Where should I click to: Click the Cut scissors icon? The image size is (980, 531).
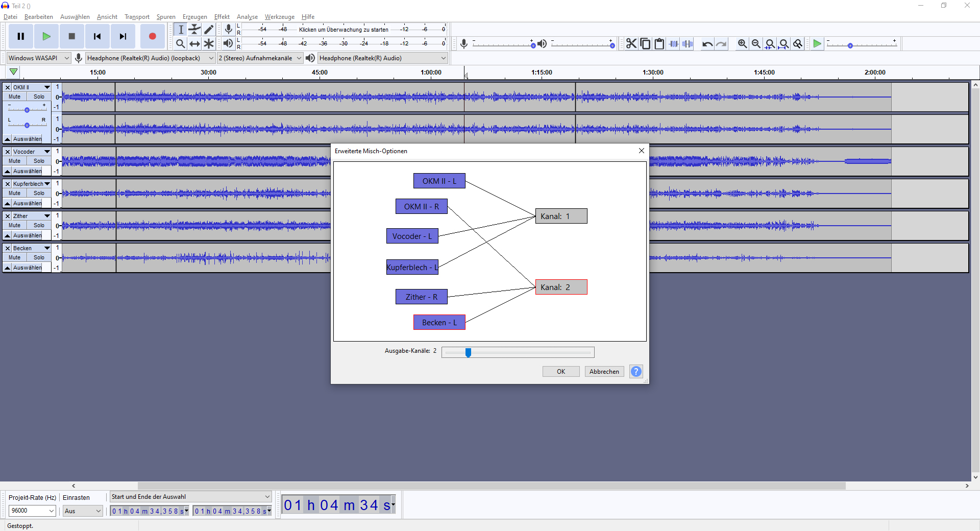click(631, 44)
